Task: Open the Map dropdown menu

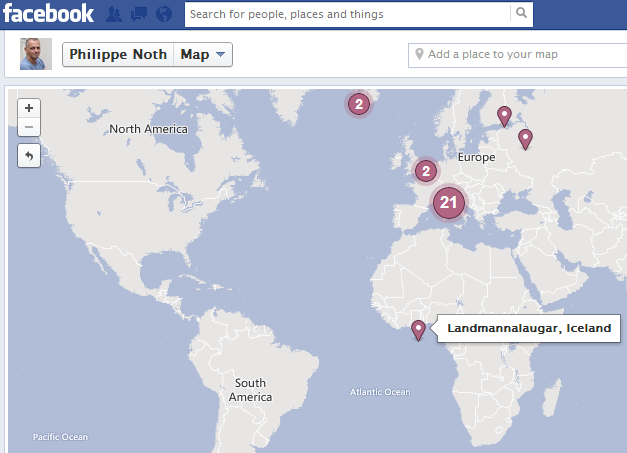Action: [x=203, y=54]
